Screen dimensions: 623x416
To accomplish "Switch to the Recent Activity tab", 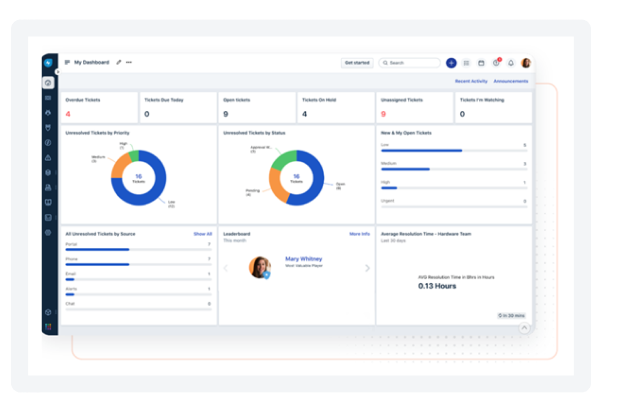I will (x=470, y=81).
